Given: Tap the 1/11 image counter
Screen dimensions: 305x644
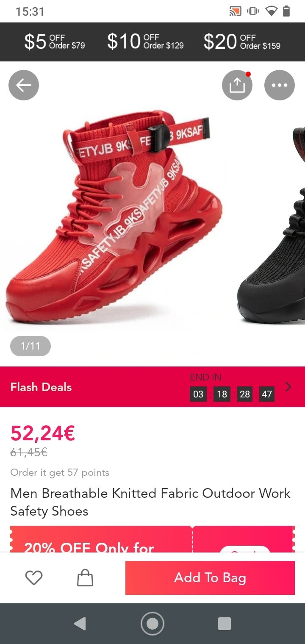Looking at the screenshot, I should click(x=30, y=346).
